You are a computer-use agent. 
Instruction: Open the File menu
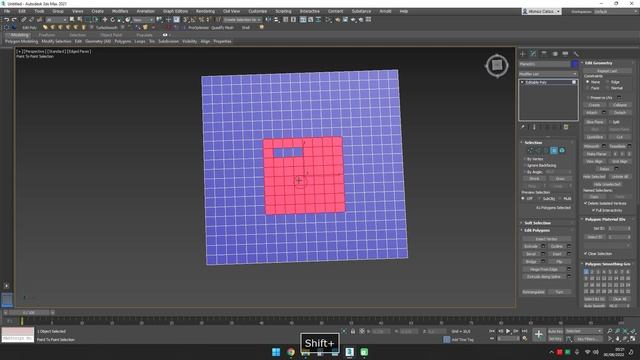pyautogui.click(x=7, y=11)
